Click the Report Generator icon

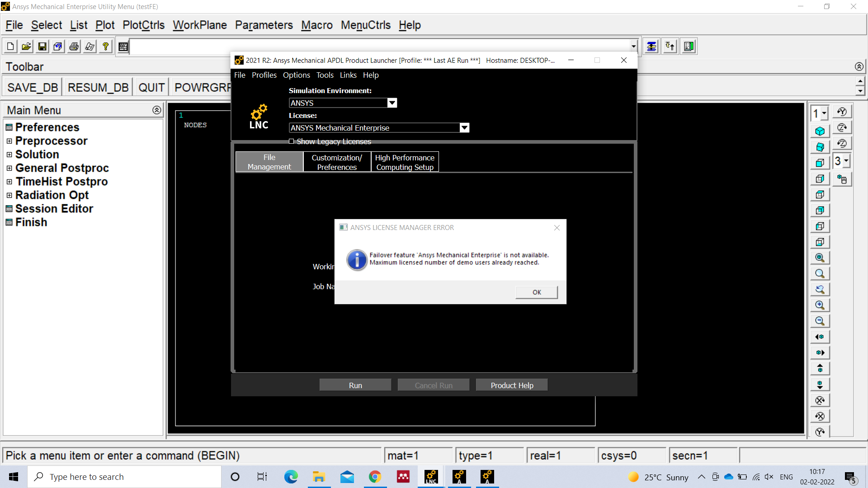pyautogui.click(x=90, y=46)
